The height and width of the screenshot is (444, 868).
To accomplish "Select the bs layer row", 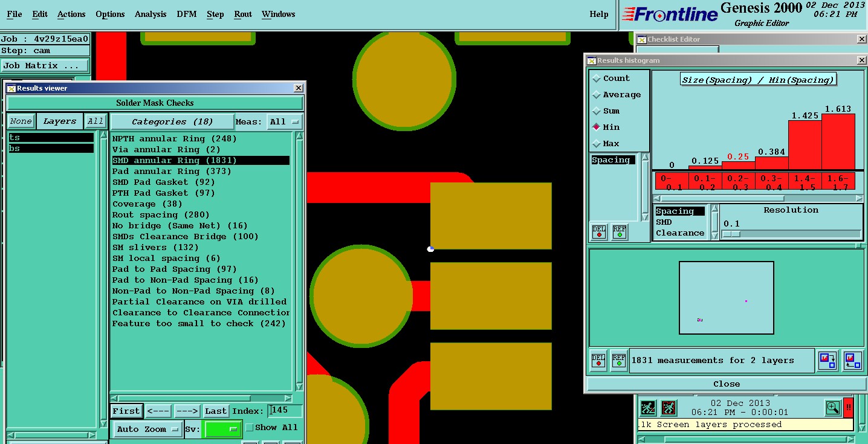I will [51, 149].
